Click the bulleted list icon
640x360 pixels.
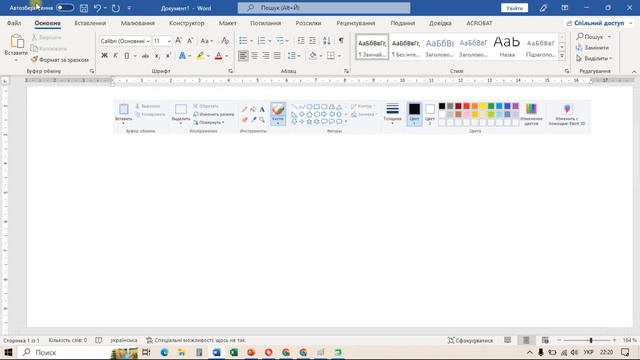243,41
